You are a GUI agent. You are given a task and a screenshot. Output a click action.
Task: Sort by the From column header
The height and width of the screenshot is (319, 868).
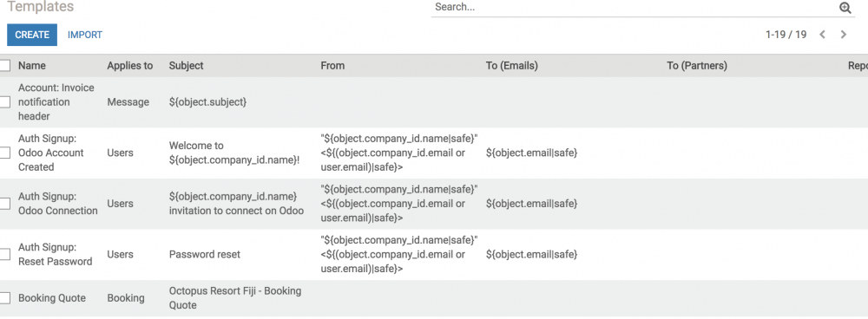click(x=332, y=65)
